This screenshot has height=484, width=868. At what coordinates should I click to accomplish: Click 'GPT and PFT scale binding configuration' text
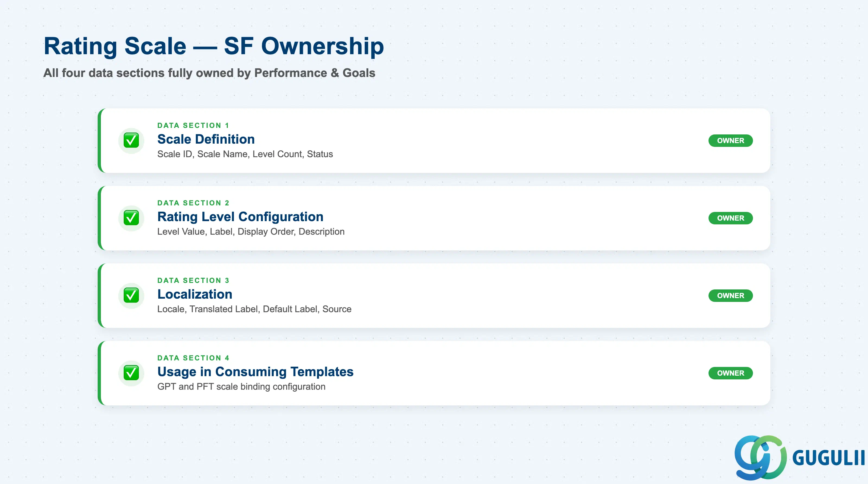point(241,386)
